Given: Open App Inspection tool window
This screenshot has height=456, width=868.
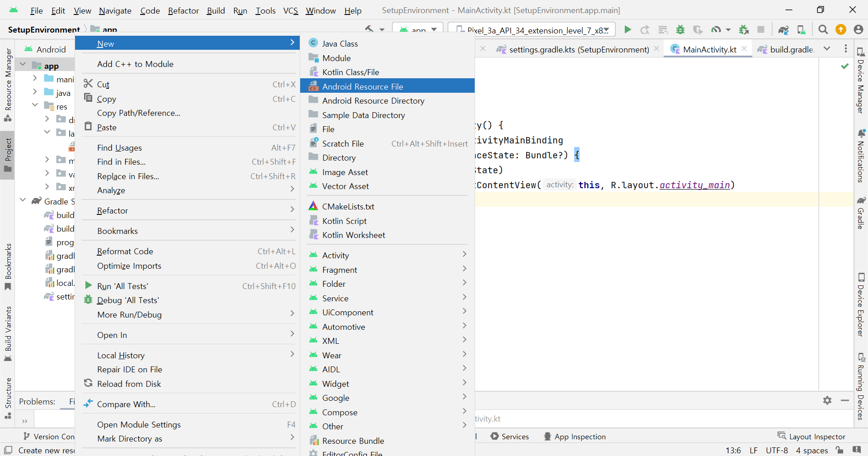Looking at the screenshot, I should pos(575,436).
